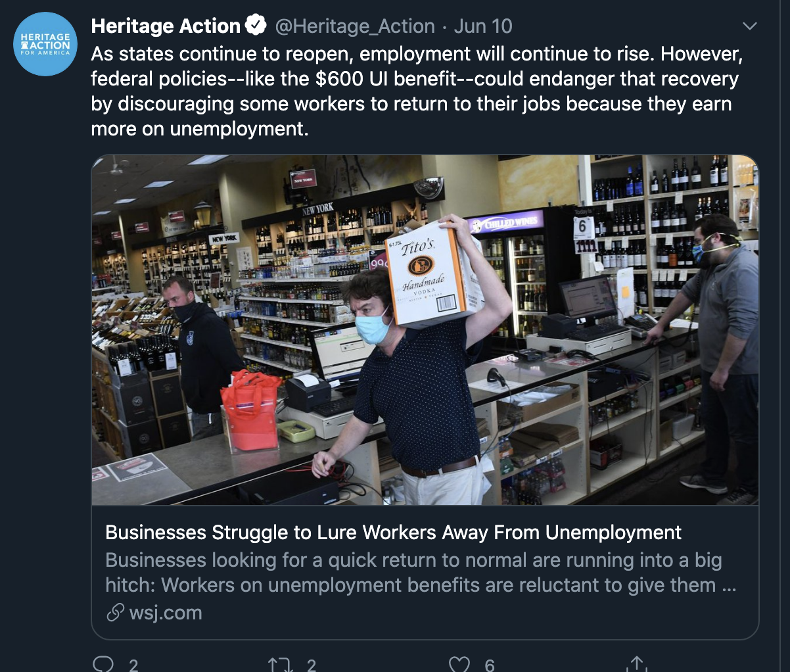Click the reply speech bubble icon
Viewport: 790px width, 672px height.
point(103,664)
